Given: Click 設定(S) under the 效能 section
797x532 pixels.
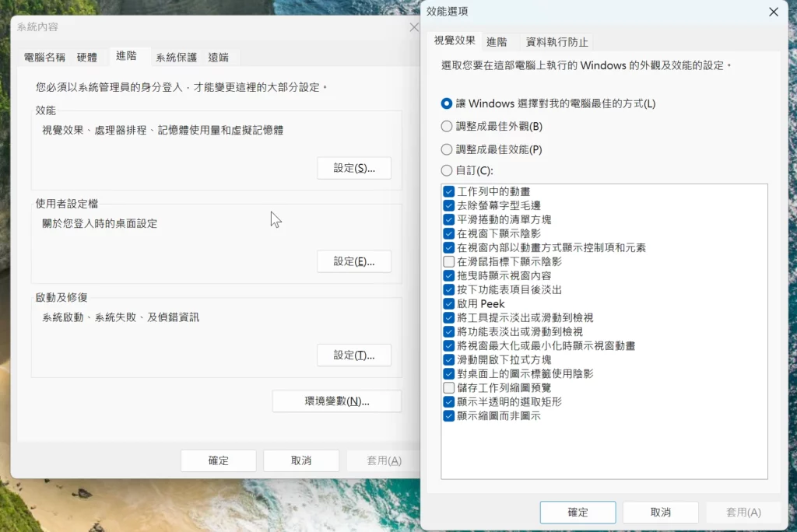Looking at the screenshot, I should pos(354,168).
